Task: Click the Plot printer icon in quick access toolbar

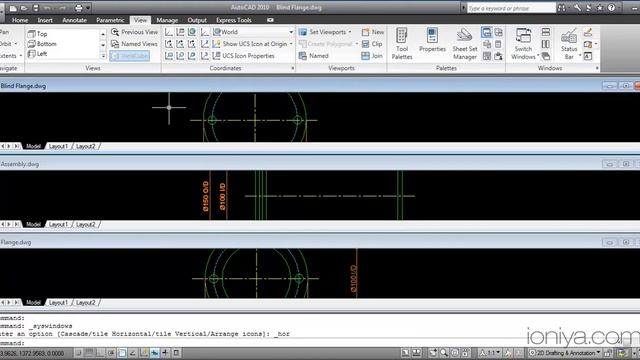Action: tap(79, 8)
